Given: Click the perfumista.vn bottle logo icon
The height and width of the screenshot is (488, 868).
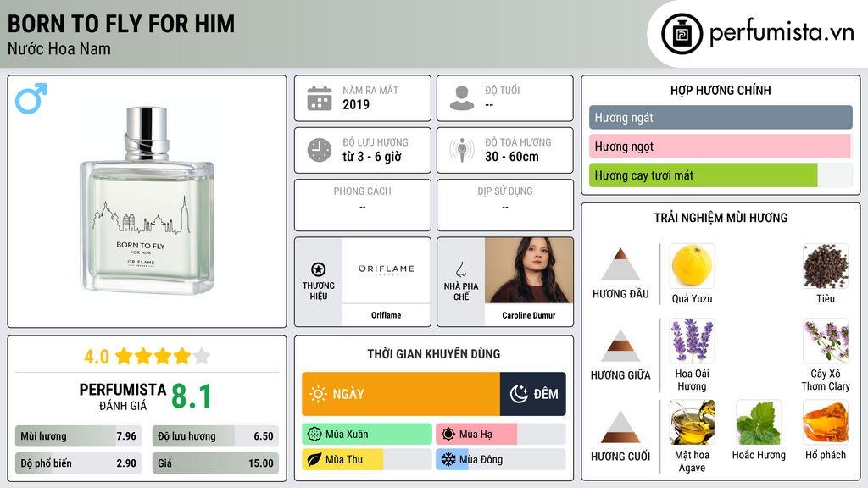Looking at the screenshot, I should [x=682, y=34].
